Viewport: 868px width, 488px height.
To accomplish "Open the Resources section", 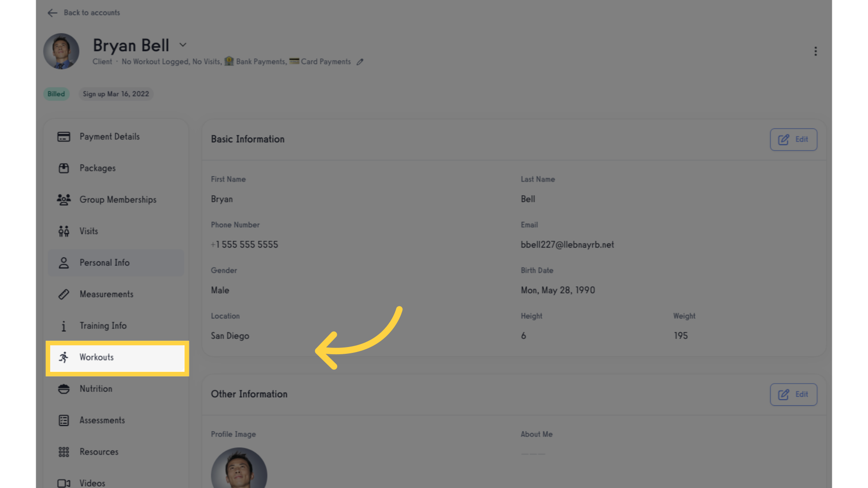I will (x=116, y=452).
